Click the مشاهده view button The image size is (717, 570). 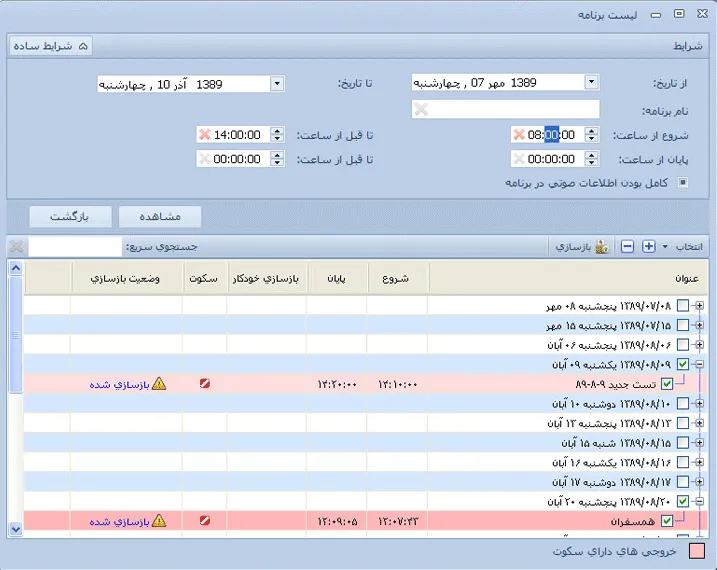click(x=160, y=217)
